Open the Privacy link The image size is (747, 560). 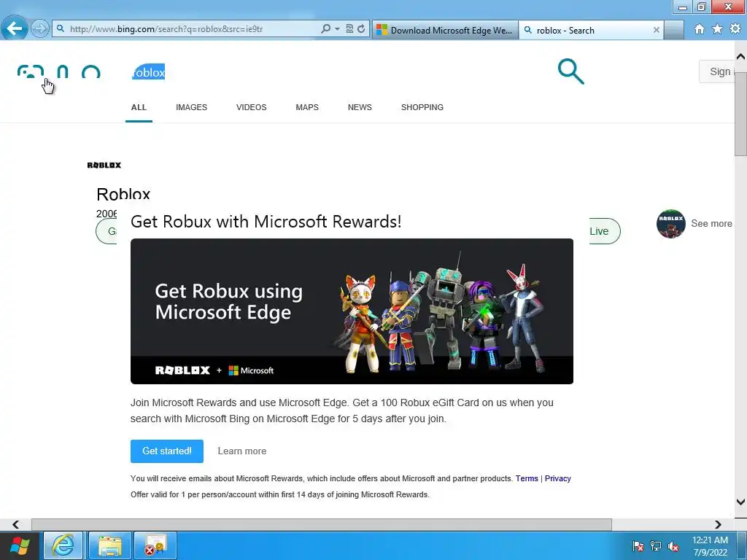pos(558,478)
